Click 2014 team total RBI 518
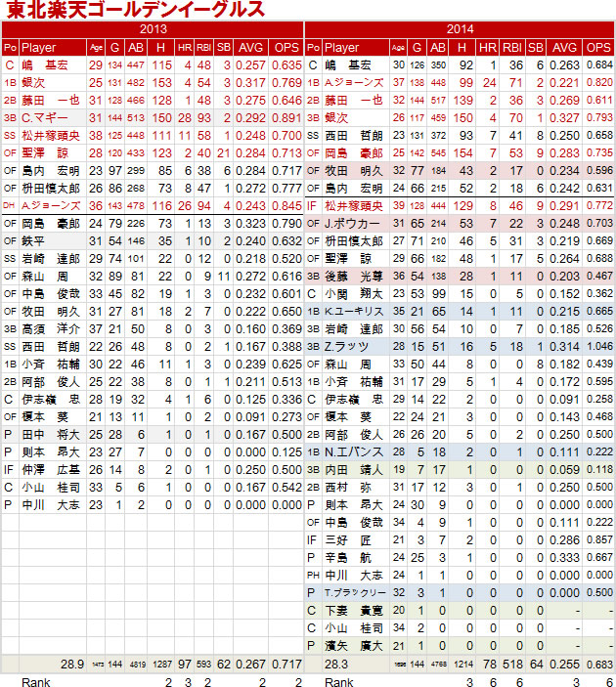The width and height of the screenshot is (616, 687). 513,665
